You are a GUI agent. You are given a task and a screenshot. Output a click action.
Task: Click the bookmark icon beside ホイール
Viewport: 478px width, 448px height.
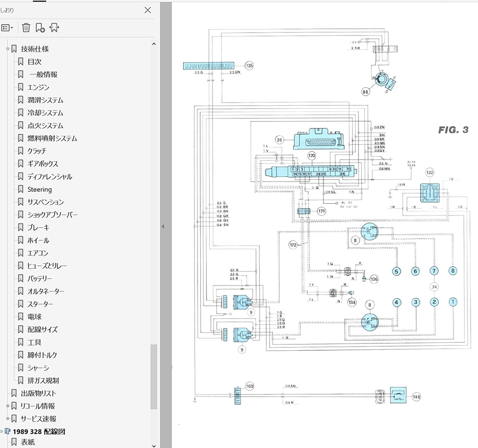coord(20,240)
